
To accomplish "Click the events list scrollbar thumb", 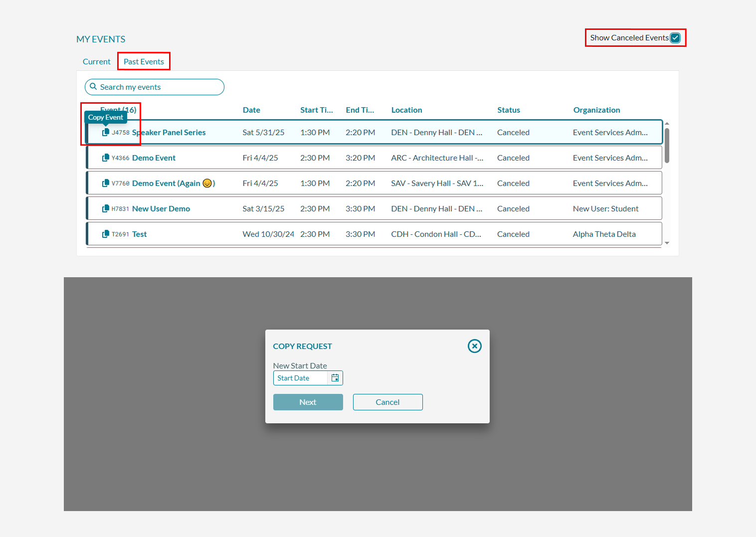I will pyautogui.click(x=667, y=145).
